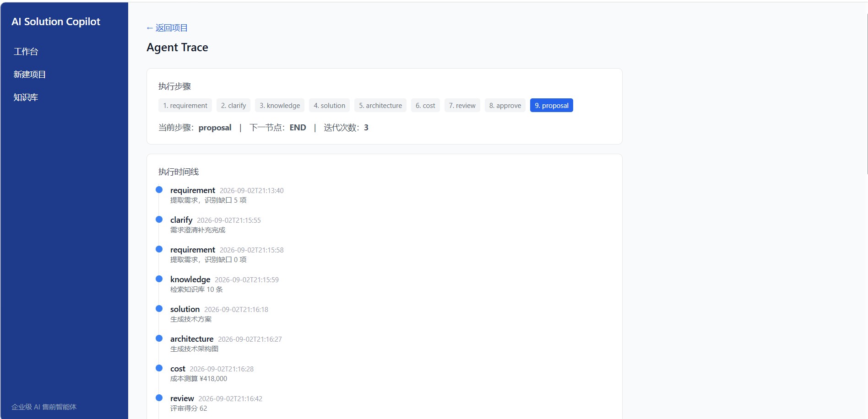Click the footer text 企业级 AI 售前智能体

(44, 407)
